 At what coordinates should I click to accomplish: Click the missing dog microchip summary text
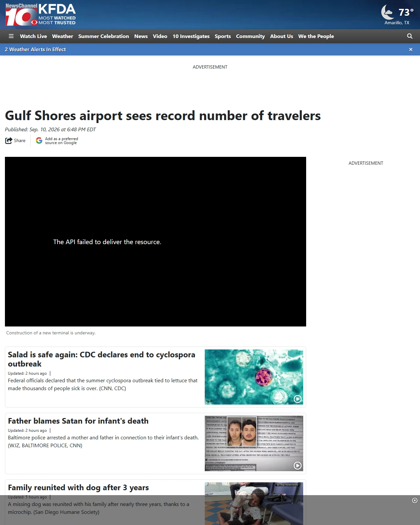click(x=98, y=508)
